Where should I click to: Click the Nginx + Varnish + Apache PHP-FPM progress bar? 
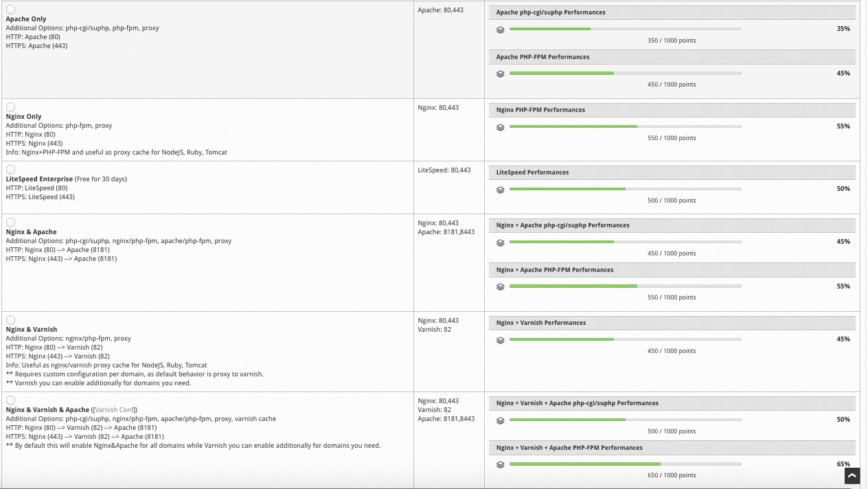[x=625, y=464]
